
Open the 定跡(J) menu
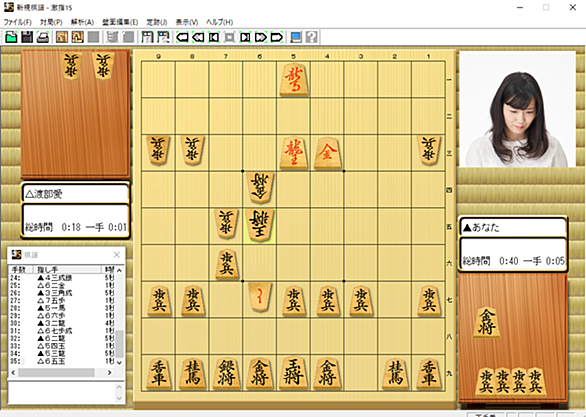coord(157,22)
